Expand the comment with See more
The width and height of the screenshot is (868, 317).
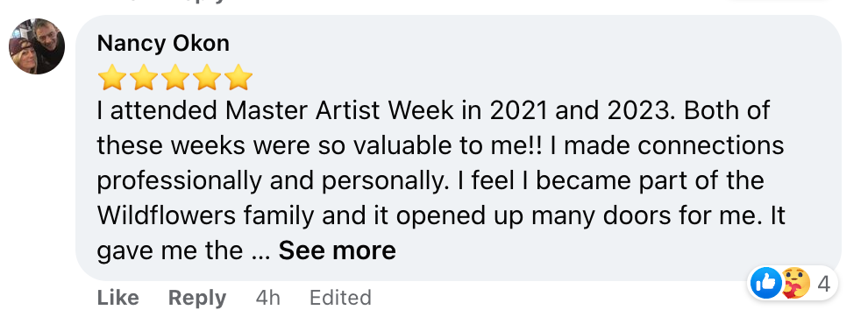coord(338,250)
